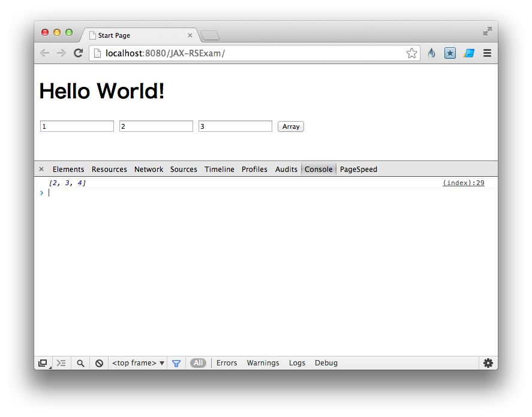The height and width of the screenshot is (417, 532).
Task: Click the magnifier search icon in DevTools
Action: coord(80,363)
